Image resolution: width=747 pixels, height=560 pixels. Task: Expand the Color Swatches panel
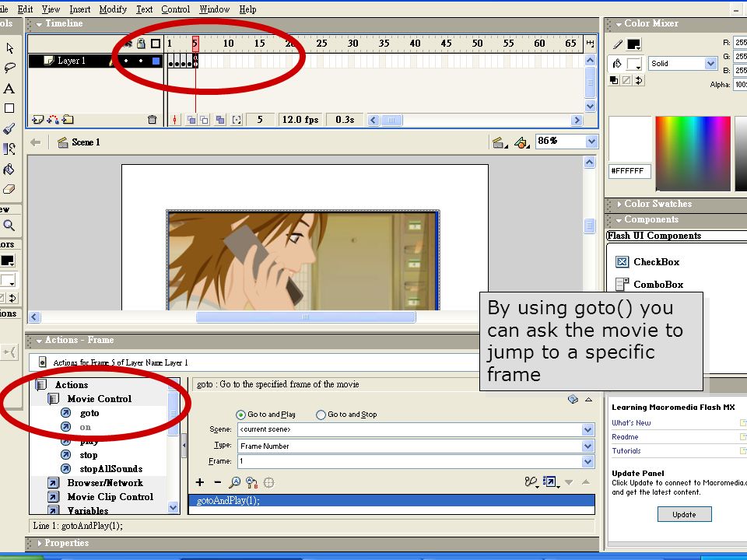point(619,205)
